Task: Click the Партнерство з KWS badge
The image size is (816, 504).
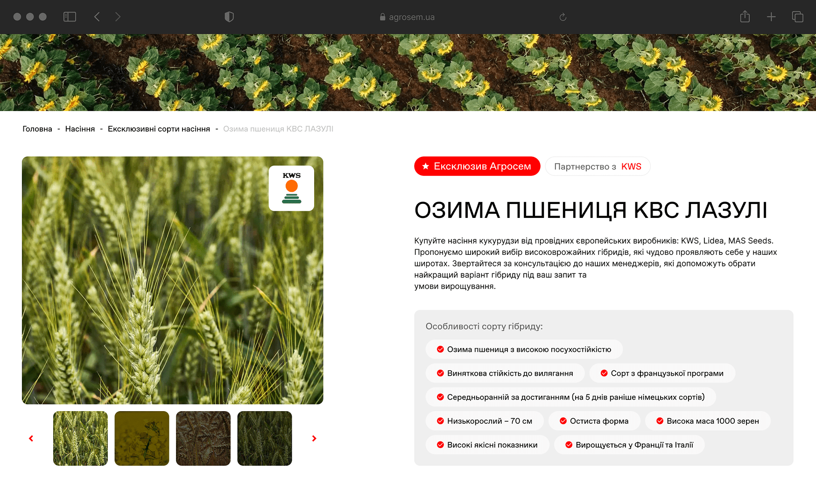Action: (x=598, y=167)
